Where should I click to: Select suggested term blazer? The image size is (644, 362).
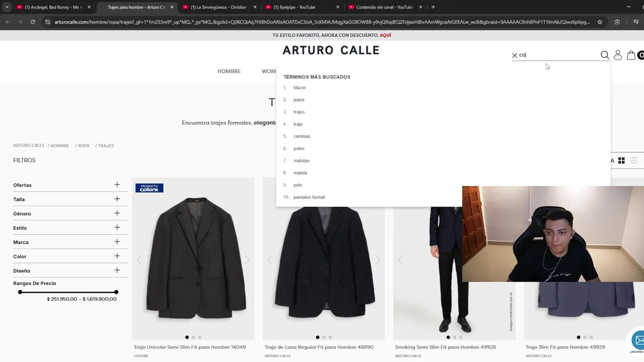[300, 87]
